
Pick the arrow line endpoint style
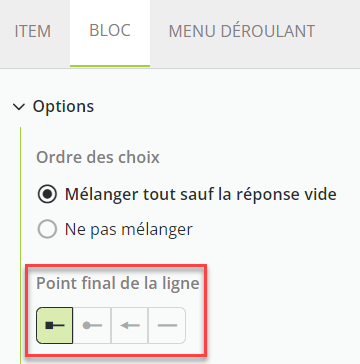click(x=129, y=325)
